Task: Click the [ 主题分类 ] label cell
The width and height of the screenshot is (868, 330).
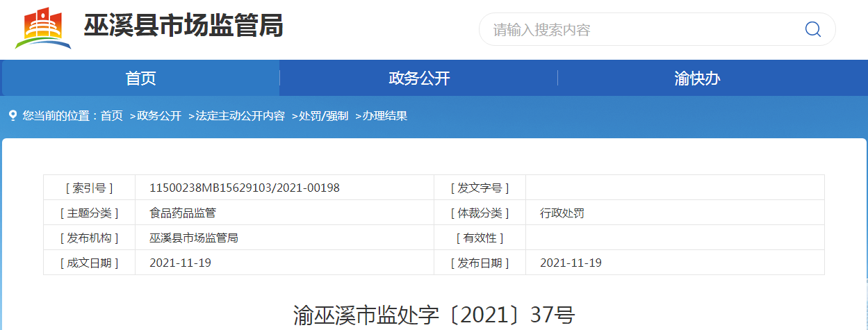Action: point(90,213)
